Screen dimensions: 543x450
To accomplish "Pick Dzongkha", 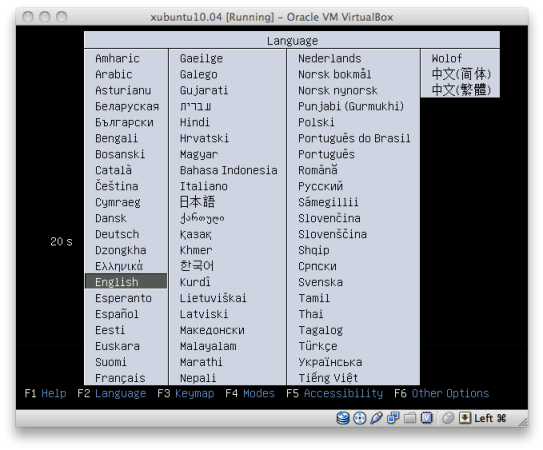I will coord(121,250).
